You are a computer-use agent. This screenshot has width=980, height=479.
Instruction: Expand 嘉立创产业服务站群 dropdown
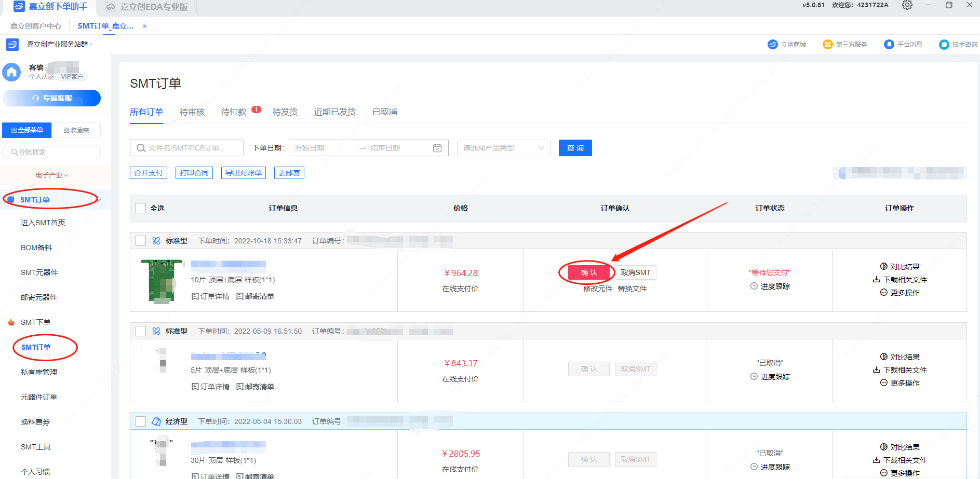pos(59,45)
